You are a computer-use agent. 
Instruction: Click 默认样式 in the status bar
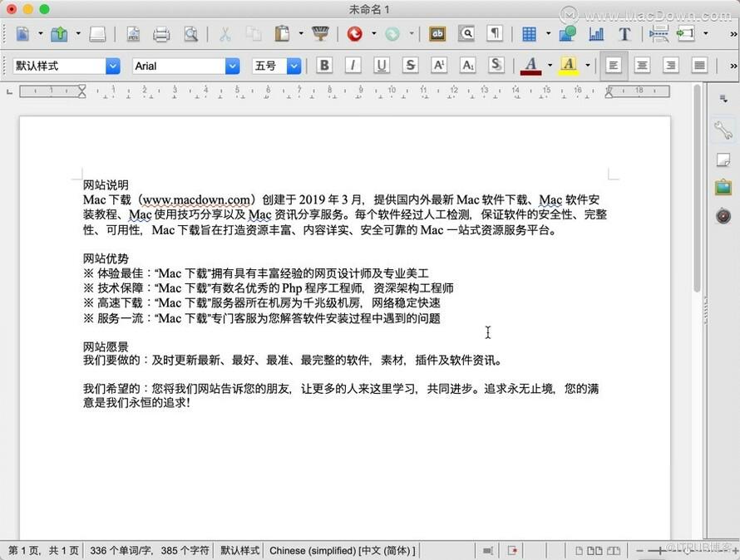tap(239, 551)
